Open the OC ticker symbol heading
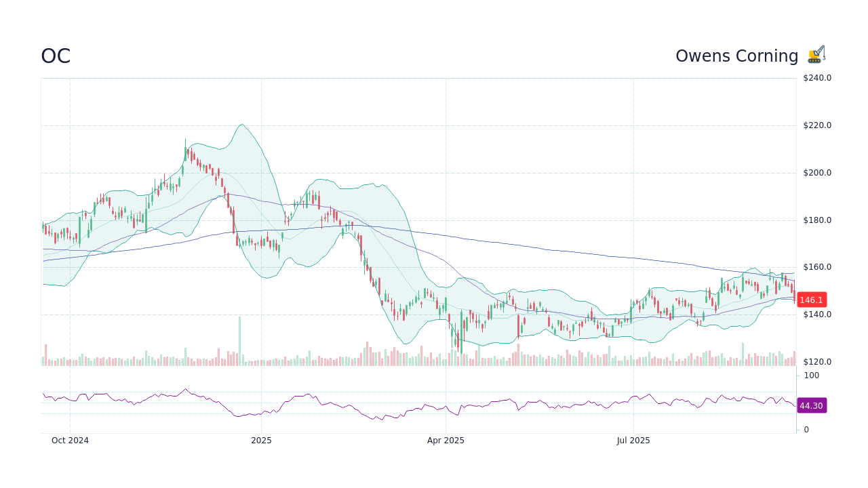 55,56
